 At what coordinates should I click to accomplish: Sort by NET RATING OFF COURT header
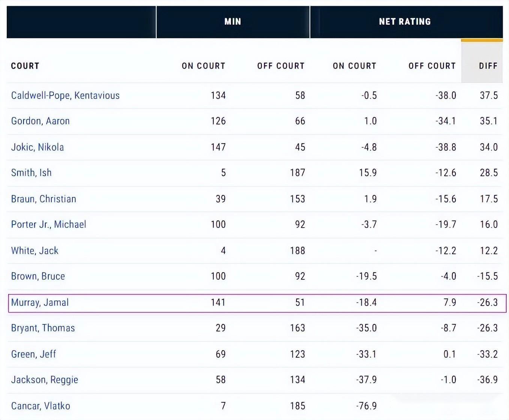coord(432,66)
